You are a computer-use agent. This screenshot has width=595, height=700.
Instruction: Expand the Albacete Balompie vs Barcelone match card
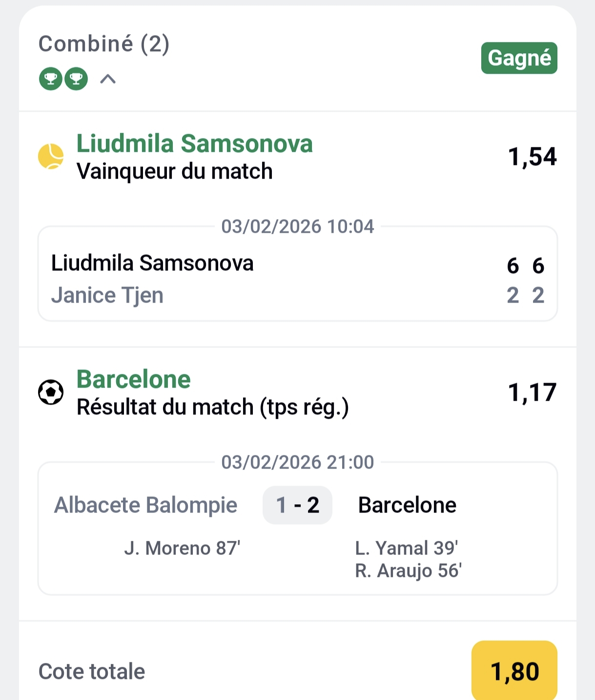[x=298, y=526]
